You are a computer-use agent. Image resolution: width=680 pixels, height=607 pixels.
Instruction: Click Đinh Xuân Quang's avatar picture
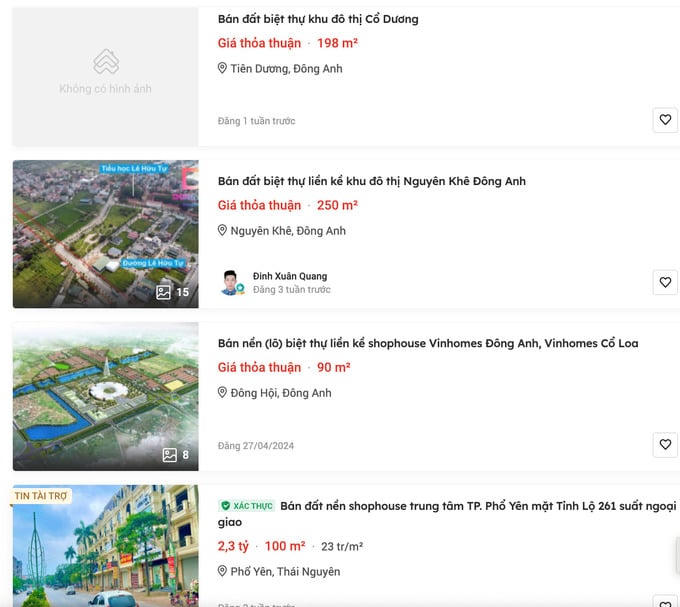231,282
